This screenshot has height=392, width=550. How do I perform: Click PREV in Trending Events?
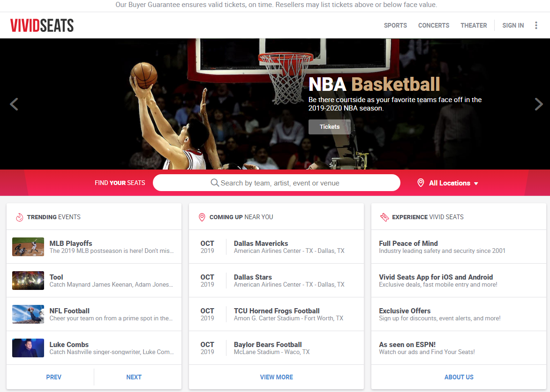53,377
